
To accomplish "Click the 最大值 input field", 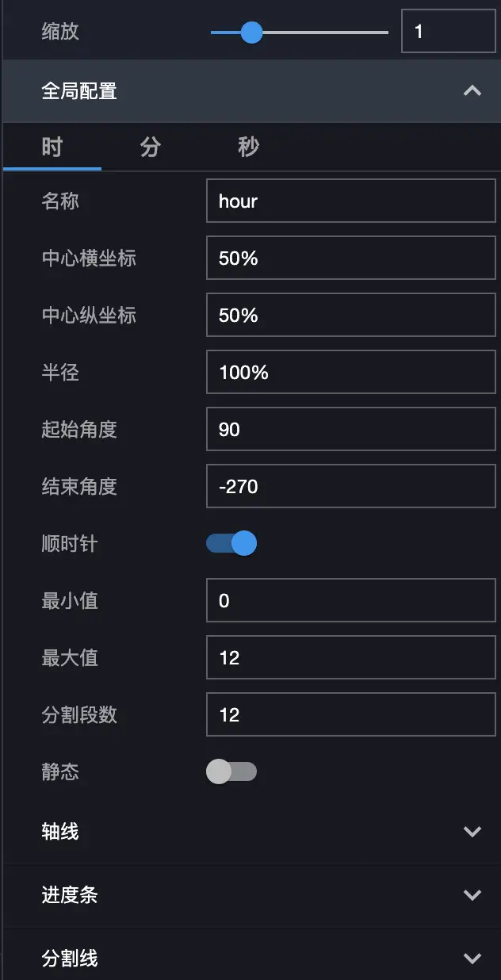I will (x=350, y=658).
